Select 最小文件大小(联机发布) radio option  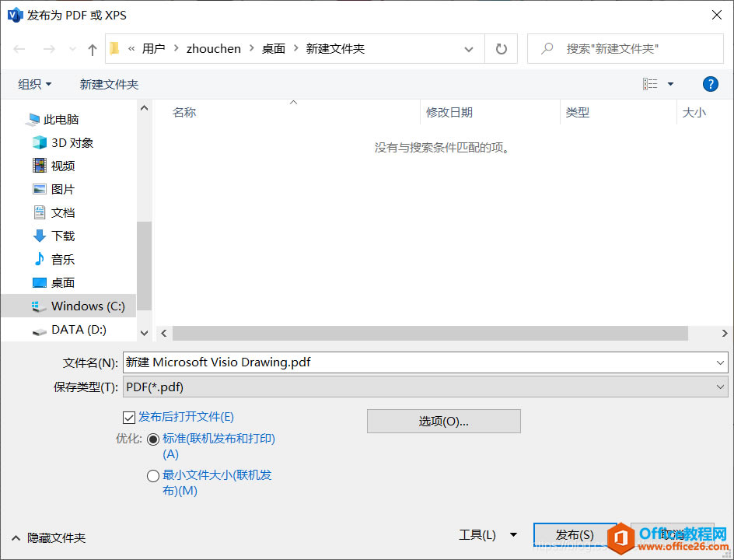click(153, 476)
